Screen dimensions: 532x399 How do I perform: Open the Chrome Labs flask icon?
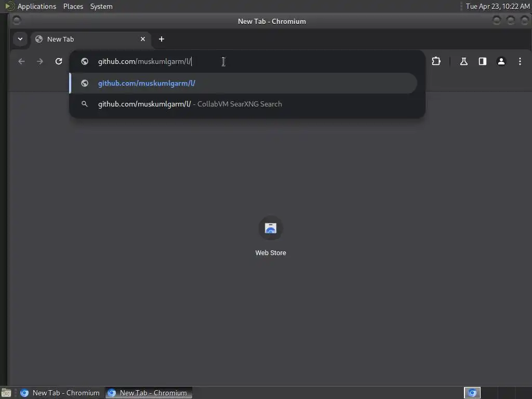pos(464,61)
